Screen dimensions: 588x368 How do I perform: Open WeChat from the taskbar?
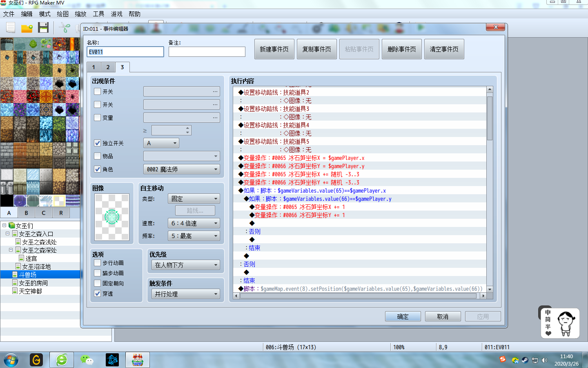(x=87, y=360)
